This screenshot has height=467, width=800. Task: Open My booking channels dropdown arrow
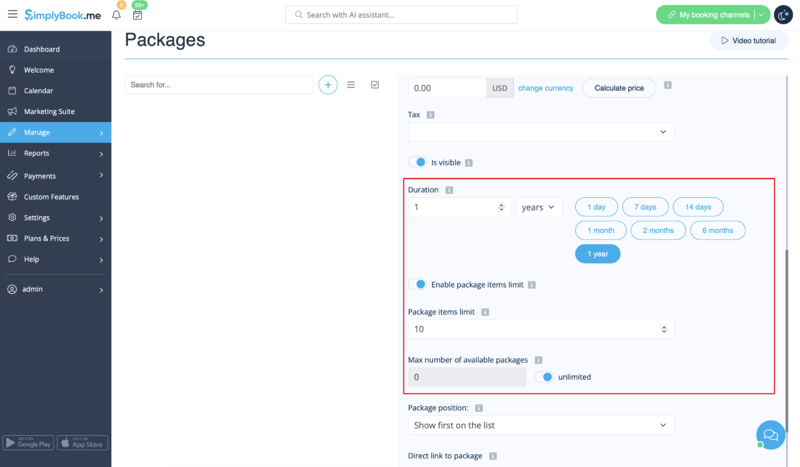[x=762, y=15]
